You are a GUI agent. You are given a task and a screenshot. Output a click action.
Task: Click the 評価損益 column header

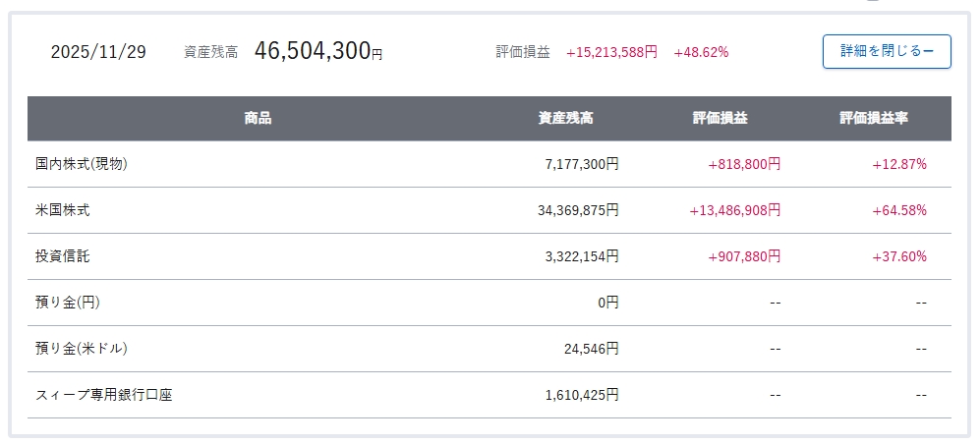(x=720, y=118)
